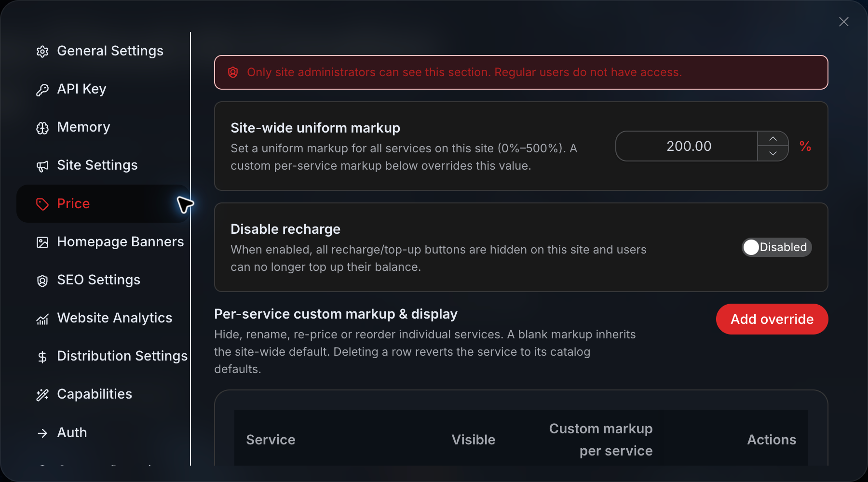Open the Homepage Banners tab
Screen dimensions: 868x482
[x=103, y=241]
